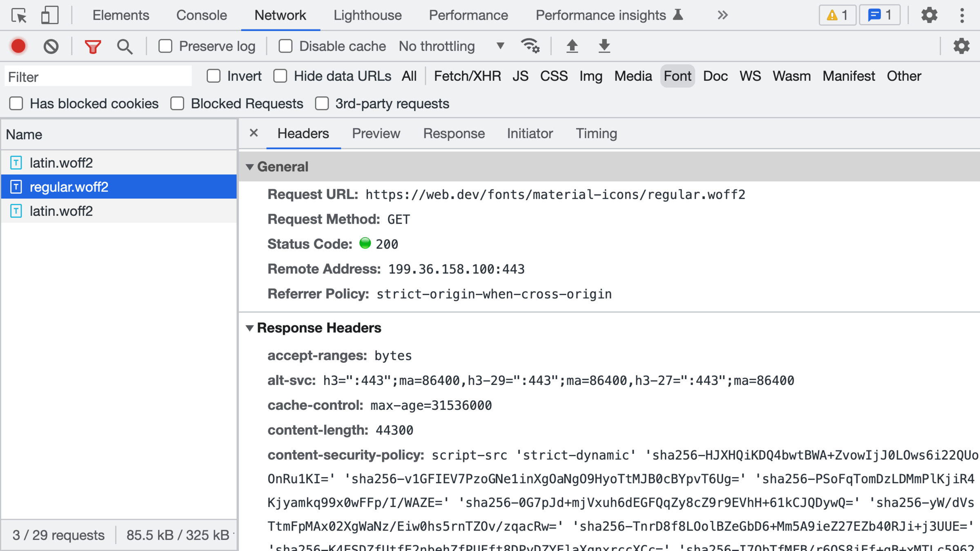Collapse the Response Headers section
This screenshot has height=551, width=980.
pos(250,328)
